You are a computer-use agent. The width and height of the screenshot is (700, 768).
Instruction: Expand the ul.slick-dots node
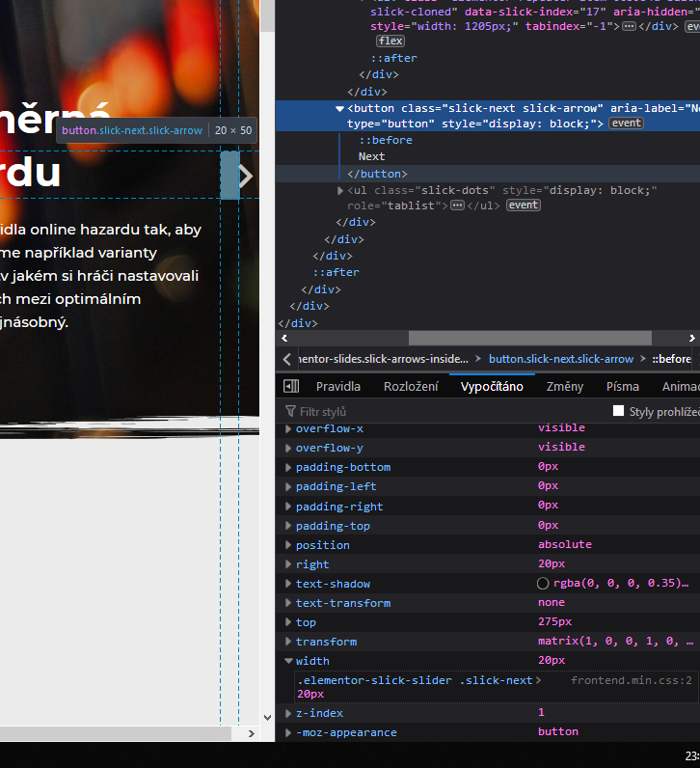click(x=340, y=190)
